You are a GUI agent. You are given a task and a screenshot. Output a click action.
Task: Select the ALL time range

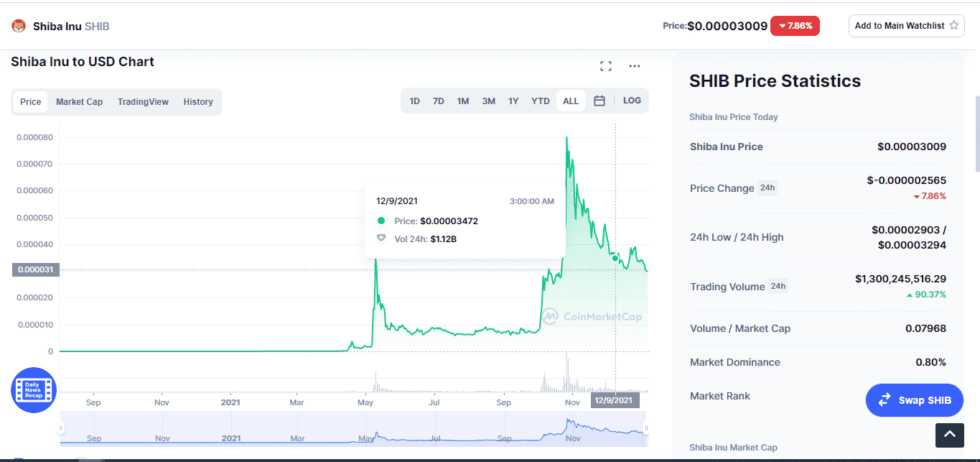pyautogui.click(x=571, y=101)
